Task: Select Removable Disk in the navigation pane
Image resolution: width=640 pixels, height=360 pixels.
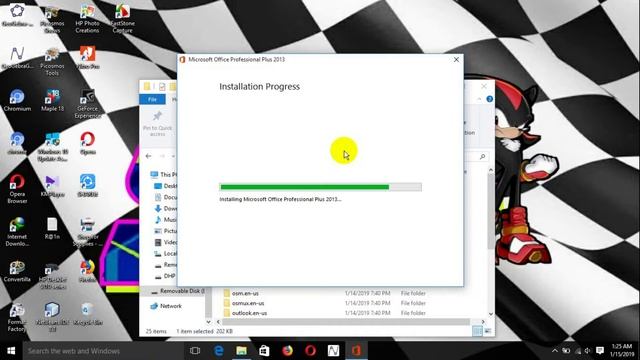Action: click(x=177, y=291)
